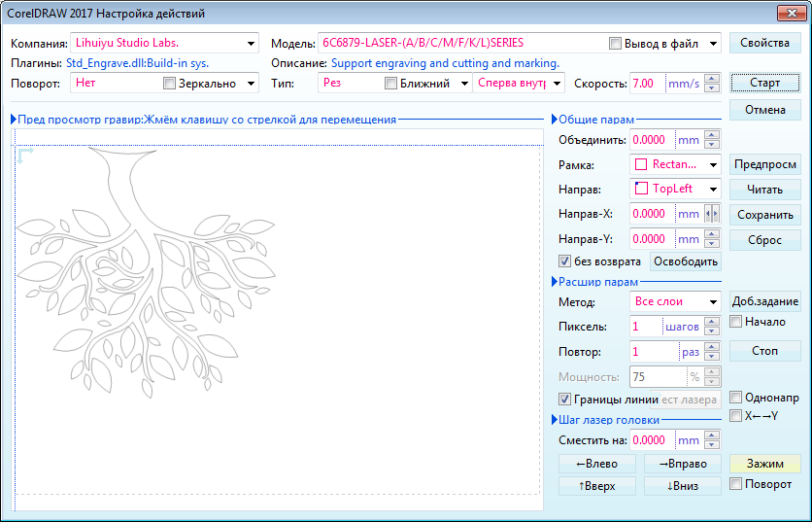Collapse the Общие парам section
The height and width of the screenshot is (522, 812).
(x=555, y=120)
